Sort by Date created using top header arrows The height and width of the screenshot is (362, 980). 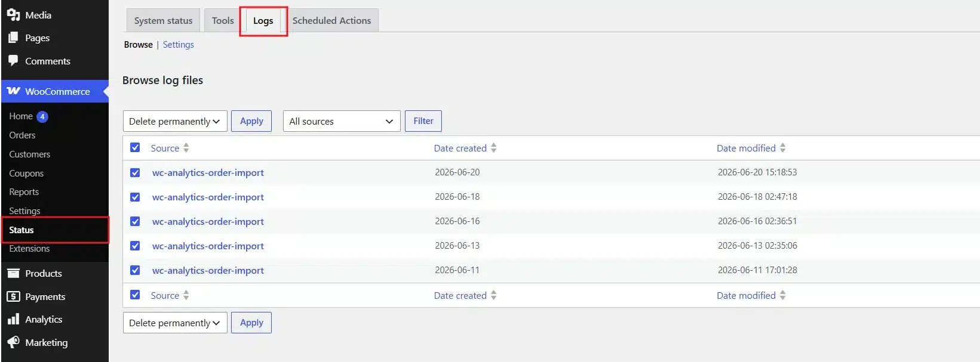(494, 148)
